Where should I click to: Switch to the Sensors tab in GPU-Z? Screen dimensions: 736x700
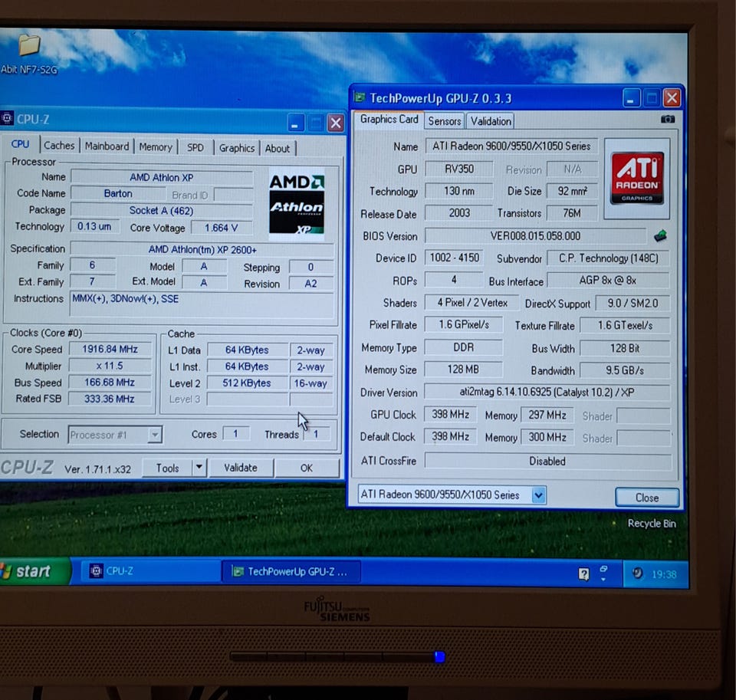(x=445, y=121)
